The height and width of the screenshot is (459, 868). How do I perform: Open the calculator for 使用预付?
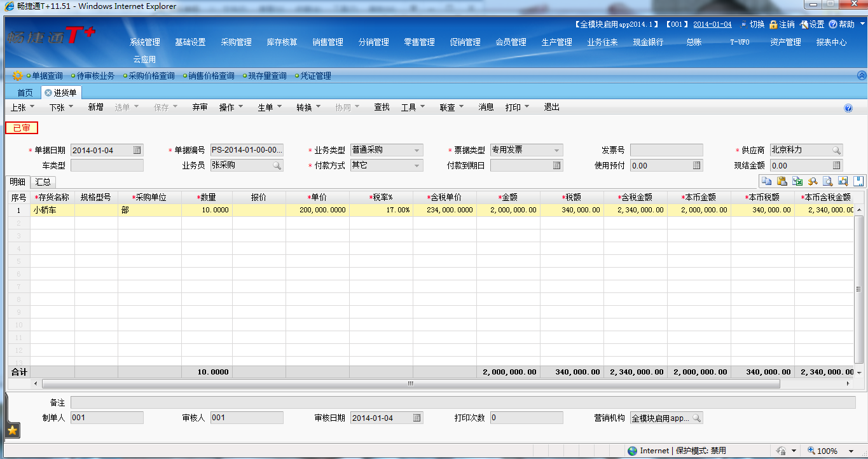696,165
